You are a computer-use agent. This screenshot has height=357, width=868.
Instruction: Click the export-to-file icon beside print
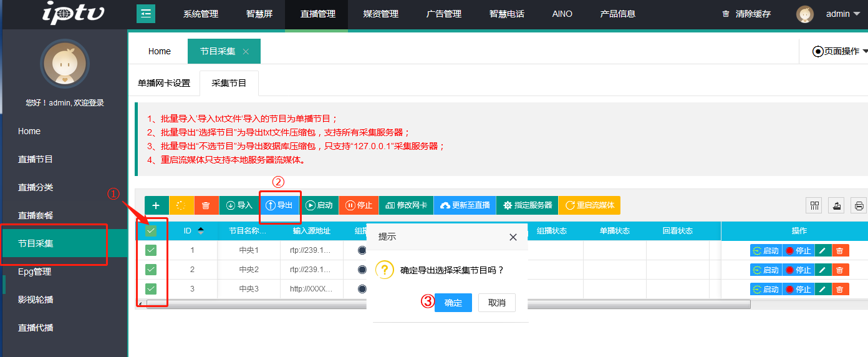pos(837,205)
